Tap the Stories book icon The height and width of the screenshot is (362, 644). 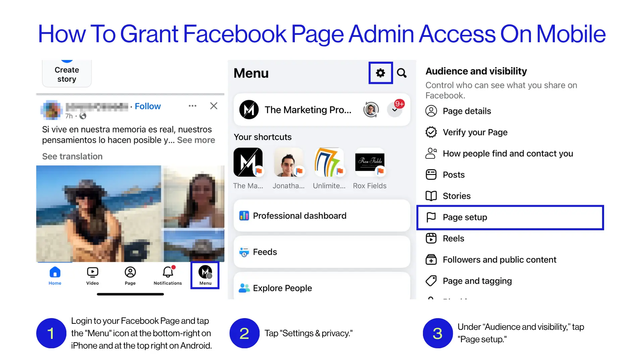pos(431,196)
